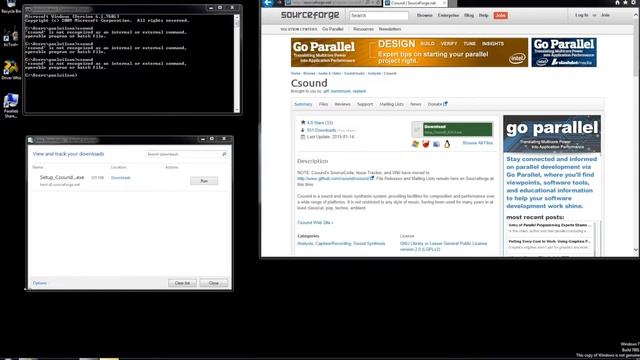Click the red Jobs button
This screenshot has width=640, height=360.
point(500,16)
